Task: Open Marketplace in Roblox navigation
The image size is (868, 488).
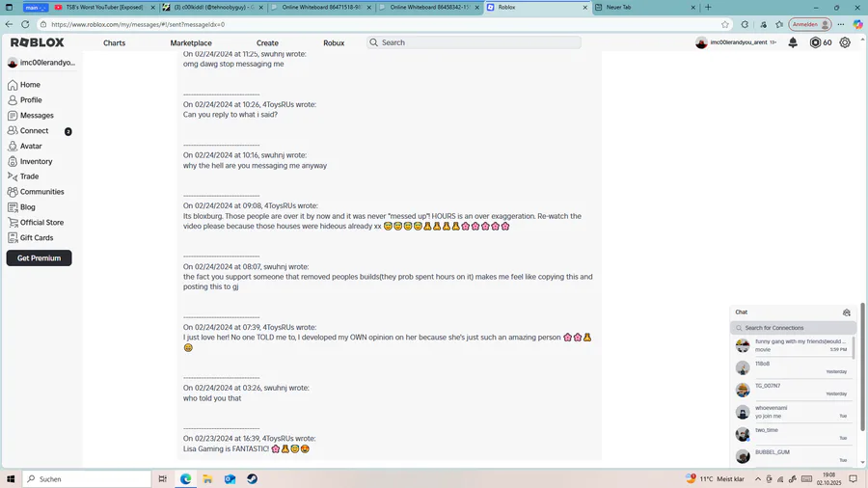Action: tap(191, 42)
